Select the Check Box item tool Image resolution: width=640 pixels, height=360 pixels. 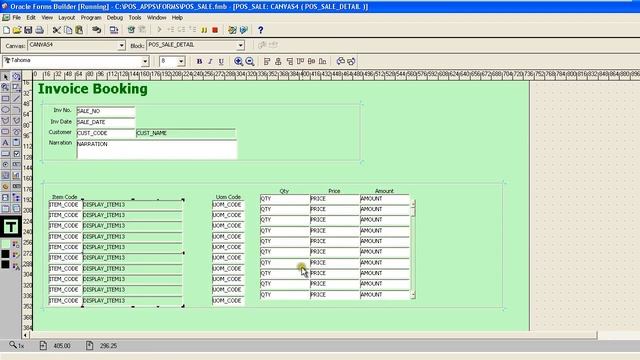16,153
